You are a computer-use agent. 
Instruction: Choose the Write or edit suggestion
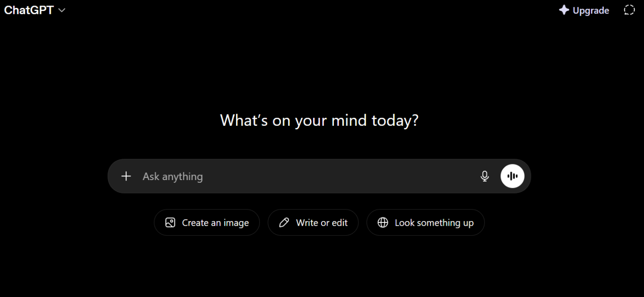point(313,223)
